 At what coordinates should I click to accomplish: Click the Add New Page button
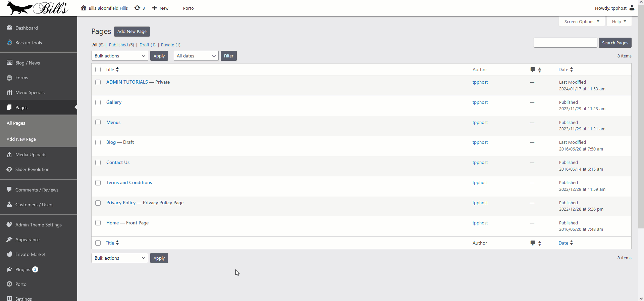pyautogui.click(x=132, y=31)
